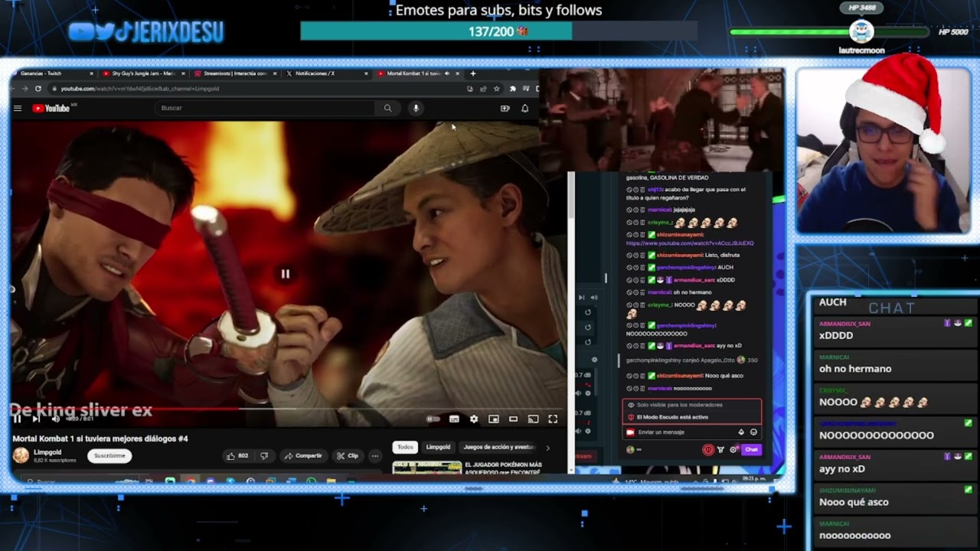Open the emote picker in chat input
This screenshot has width=980, height=551.
point(753,432)
